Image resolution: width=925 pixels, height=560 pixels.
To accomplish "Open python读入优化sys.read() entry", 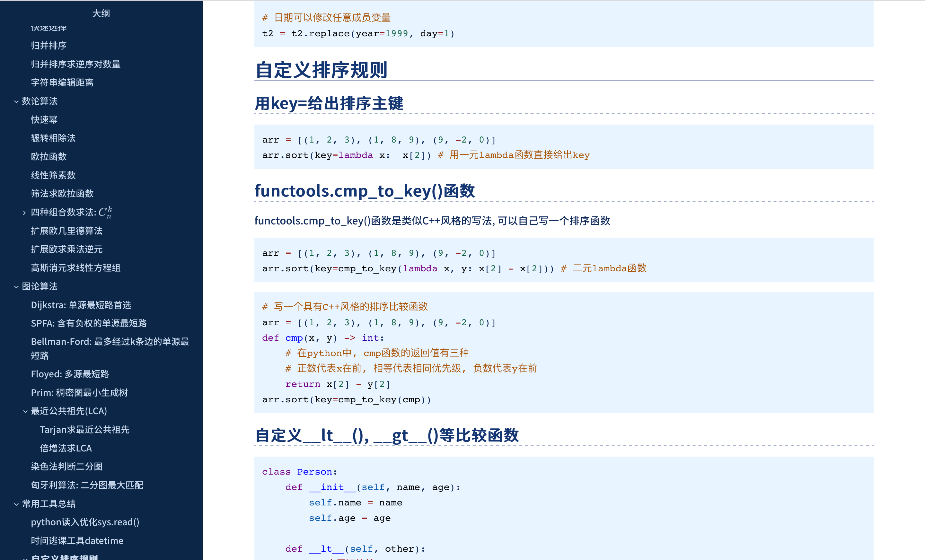I will [85, 522].
